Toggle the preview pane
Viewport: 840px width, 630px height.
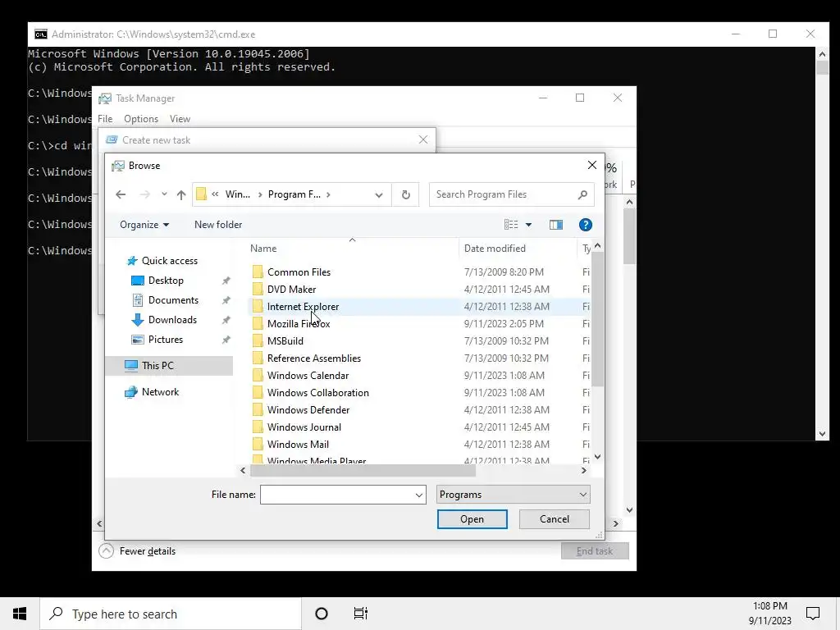(x=556, y=225)
